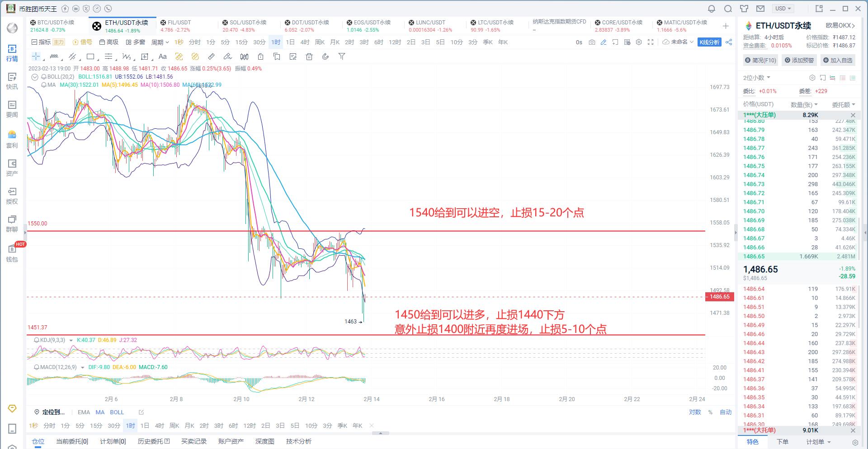
Task: Click the trash icon to delete drawings
Action: (309, 56)
